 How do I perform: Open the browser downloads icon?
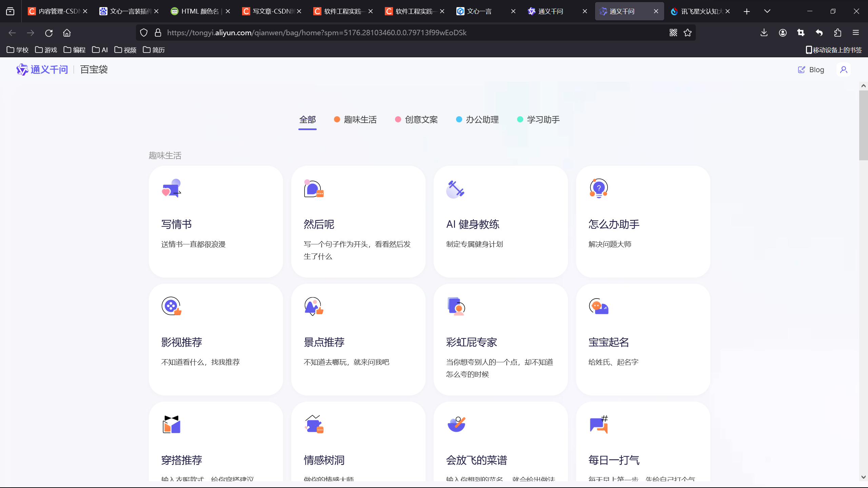point(764,33)
